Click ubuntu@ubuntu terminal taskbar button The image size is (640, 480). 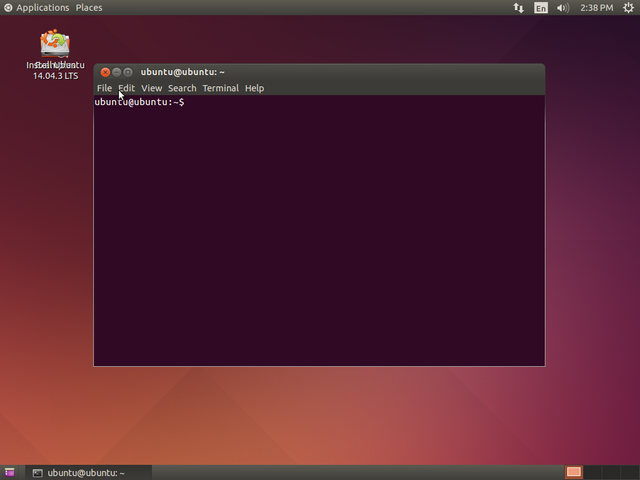coord(89,473)
